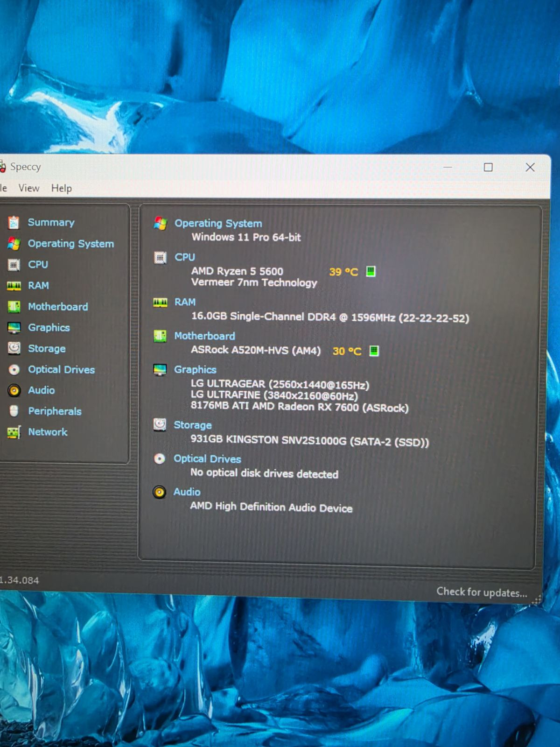Click the Storage drive icon in sidebar
Screen dimensions: 560x747
(x=14, y=348)
